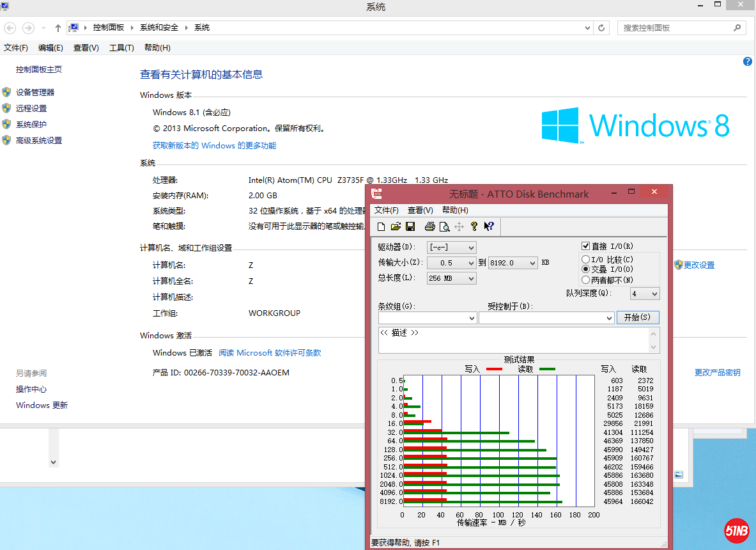Uncheck the 直接 I/O option

[x=585, y=246]
